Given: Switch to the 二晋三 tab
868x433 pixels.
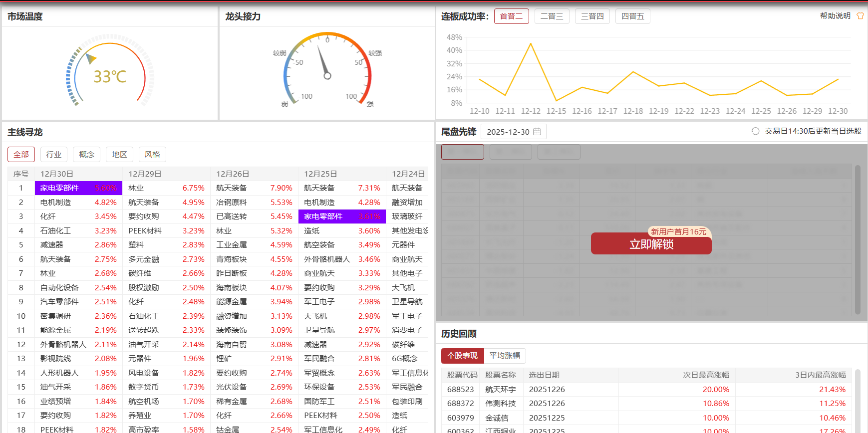Looking at the screenshot, I should tap(552, 16).
